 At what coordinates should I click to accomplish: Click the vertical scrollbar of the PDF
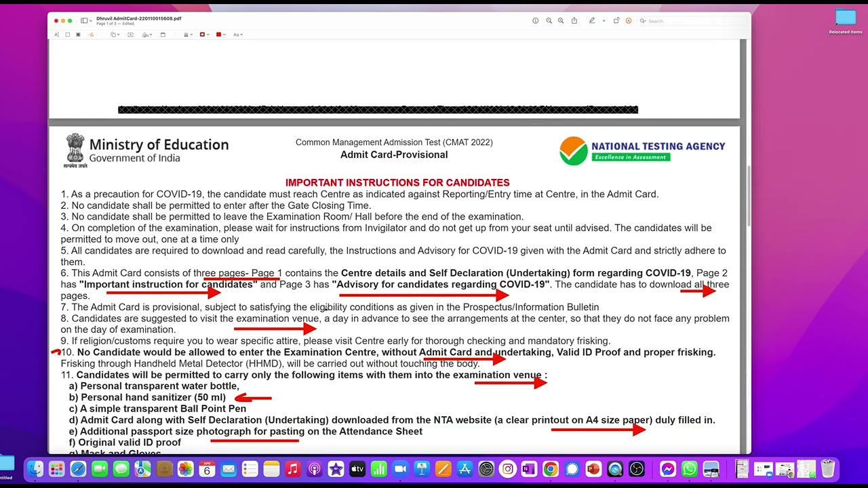click(748, 197)
